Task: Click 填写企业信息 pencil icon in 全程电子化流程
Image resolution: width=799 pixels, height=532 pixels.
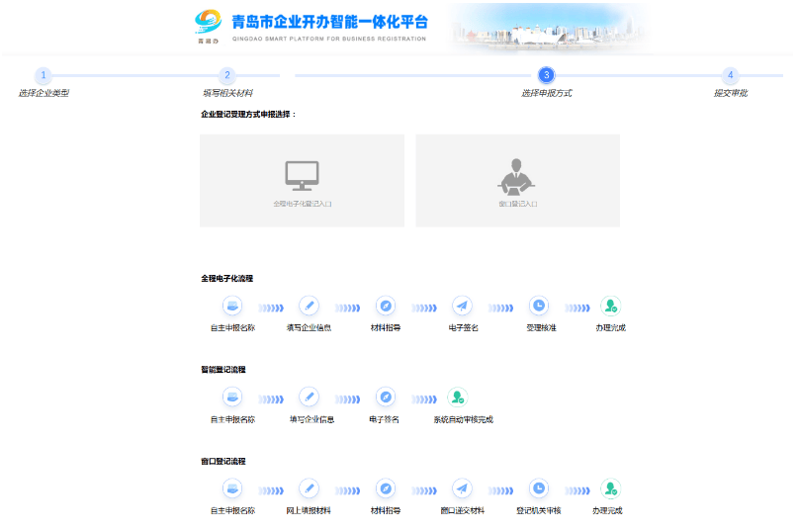Action: click(x=309, y=307)
